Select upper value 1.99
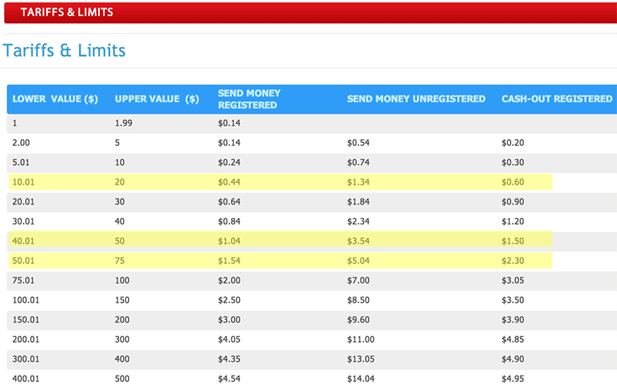The height and width of the screenshot is (384, 617). click(x=124, y=123)
